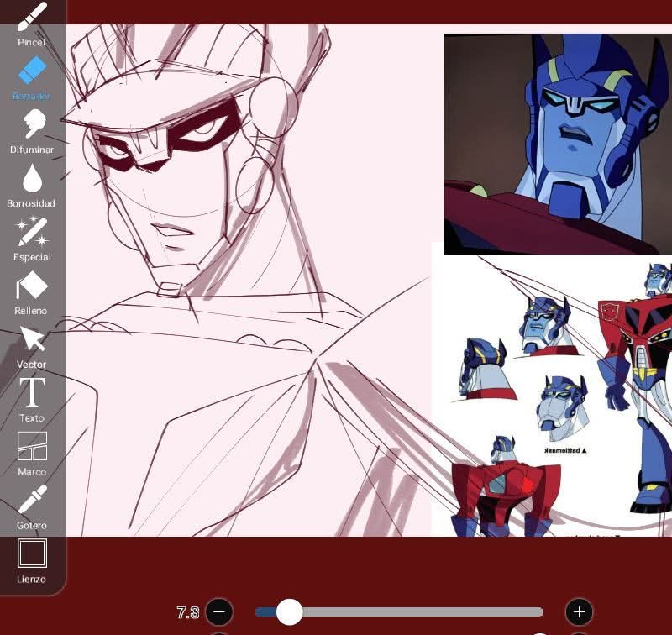Click the white brush size slider handle

click(289, 611)
